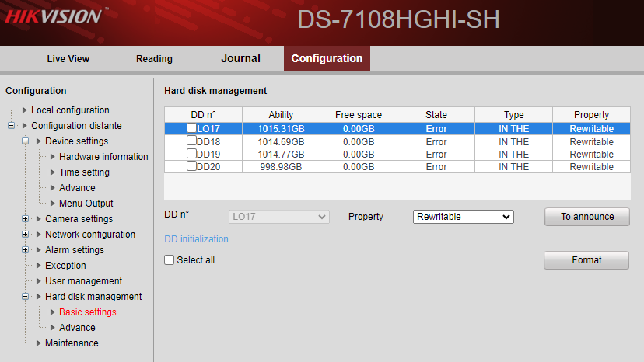This screenshot has width=644, height=362.
Task: Select the 1015.31GB capacity cell
Action: point(281,129)
